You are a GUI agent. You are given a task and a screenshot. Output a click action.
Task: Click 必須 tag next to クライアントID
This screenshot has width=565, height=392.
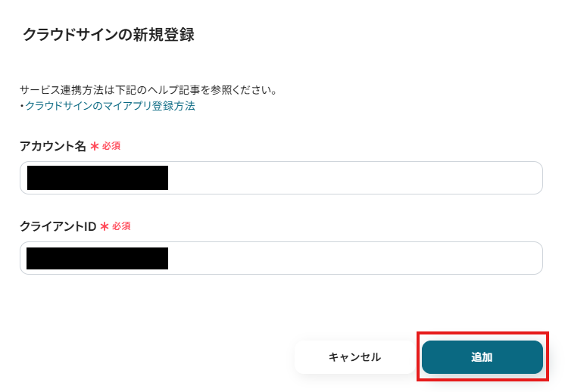[x=121, y=226]
